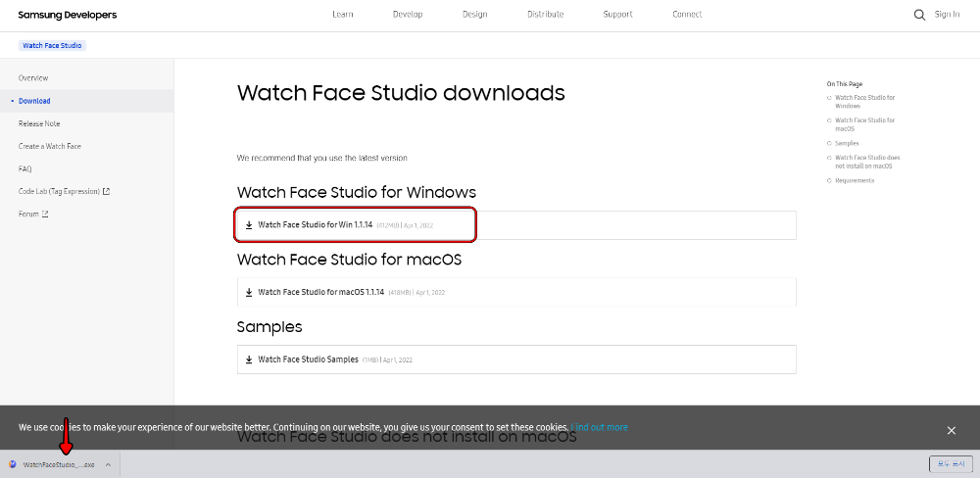
Task: Jump to Samples in On This Page
Action: [847, 143]
